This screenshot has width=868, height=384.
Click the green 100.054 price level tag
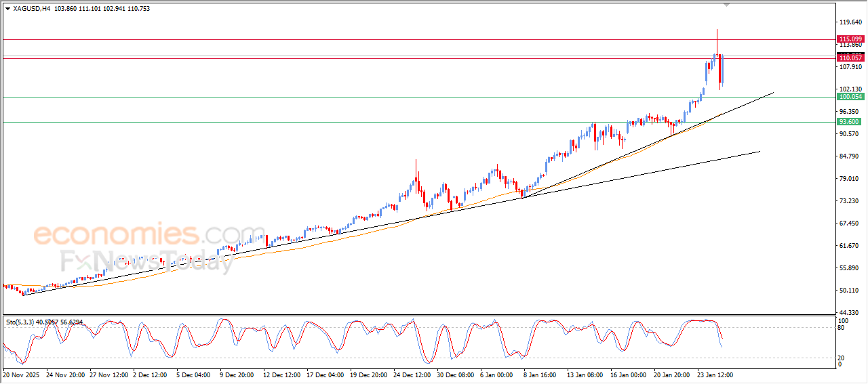point(850,97)
